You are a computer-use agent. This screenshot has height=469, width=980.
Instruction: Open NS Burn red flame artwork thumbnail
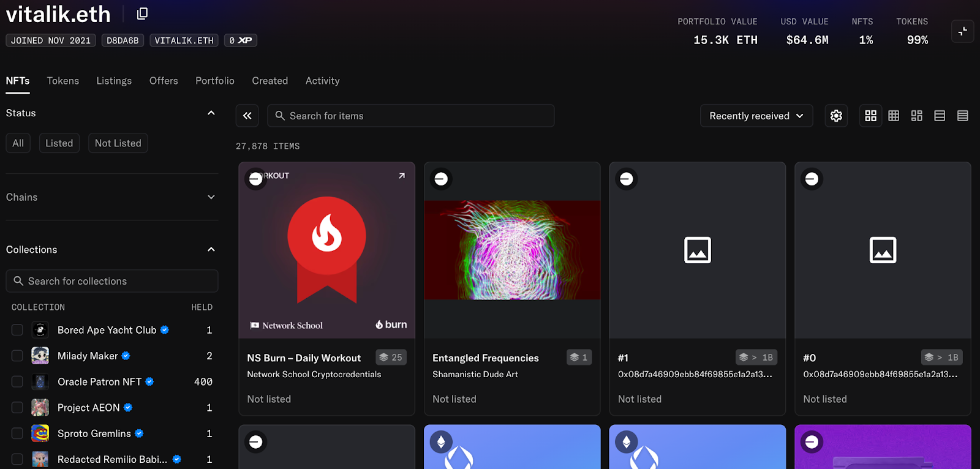click(x=327, y=250)
